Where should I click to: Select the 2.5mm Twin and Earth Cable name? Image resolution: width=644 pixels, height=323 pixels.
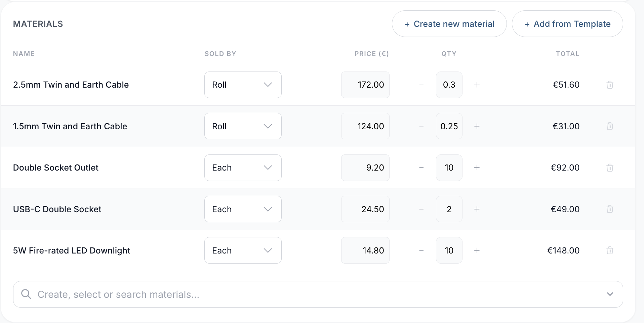click(71, 85)
